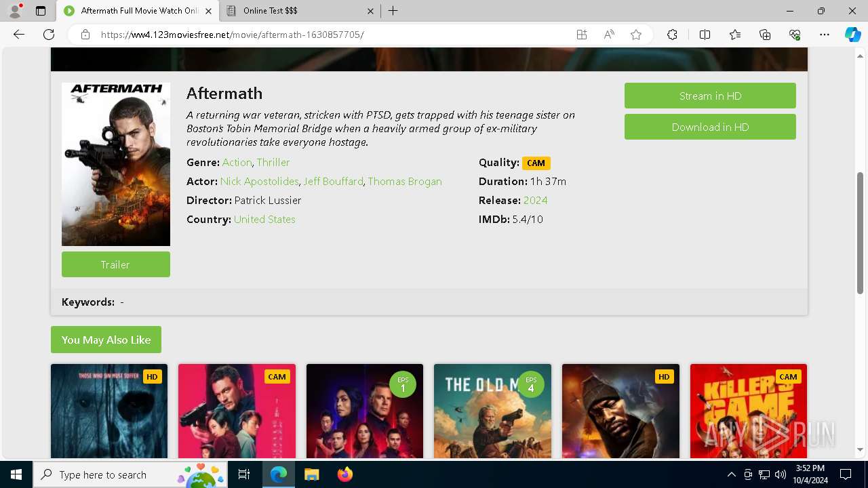Open the 2024 release year link
This screenshot has height=488, width=868.
click(x=535, y=201)
